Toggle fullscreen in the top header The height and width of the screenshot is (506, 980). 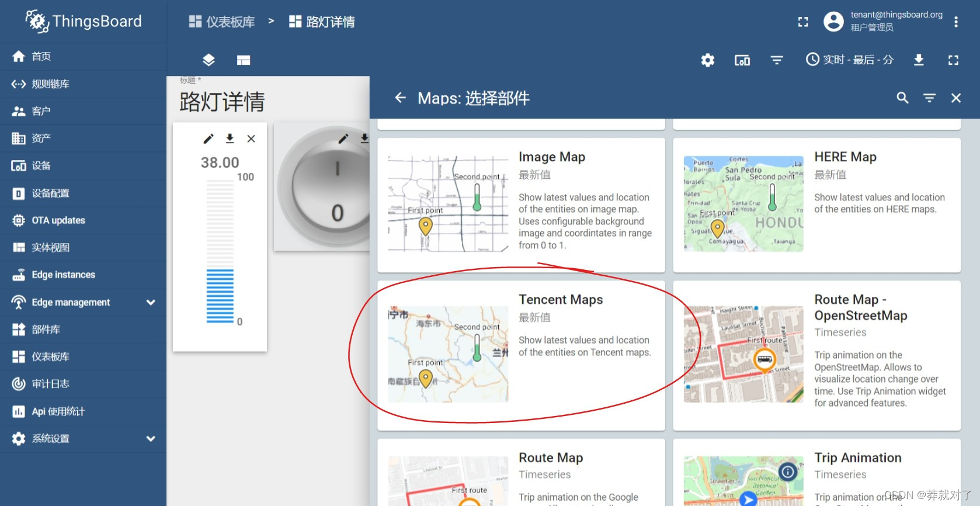pos(803,22)
